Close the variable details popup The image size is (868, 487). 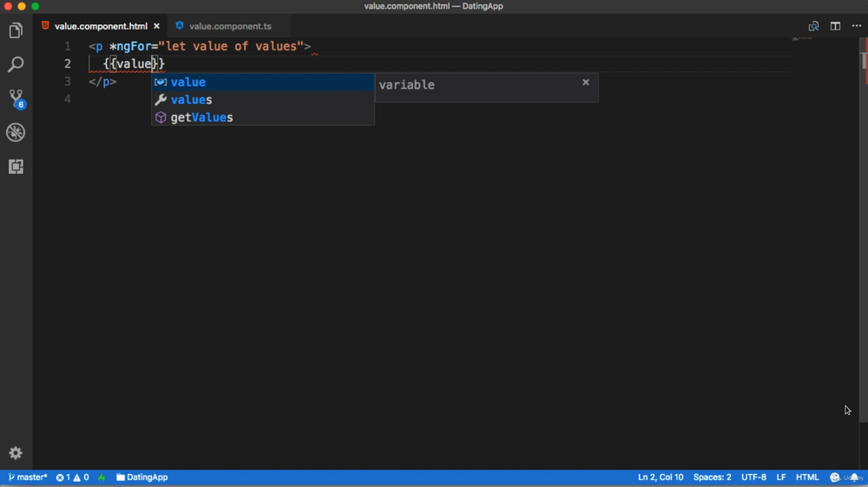point(586,82)
